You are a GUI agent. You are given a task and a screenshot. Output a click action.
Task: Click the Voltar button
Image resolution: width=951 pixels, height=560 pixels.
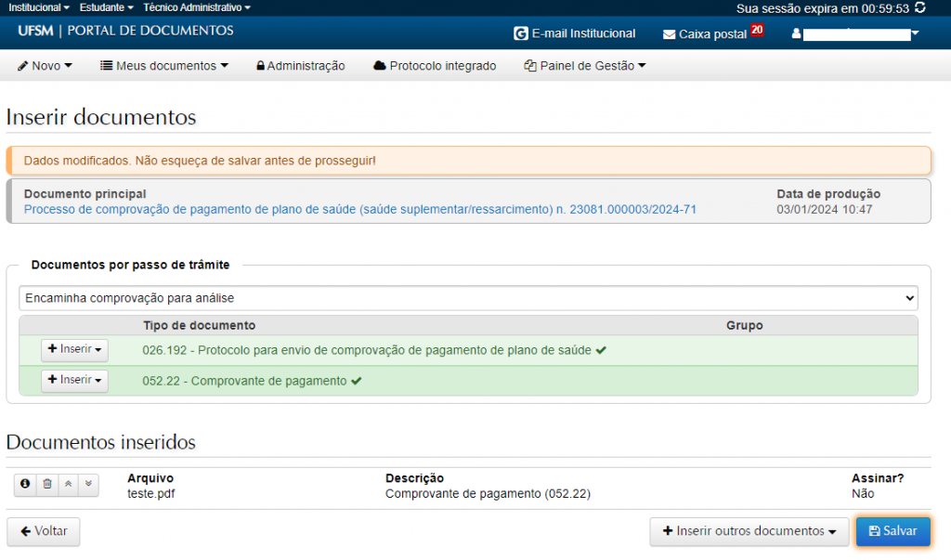coord(44,531)
